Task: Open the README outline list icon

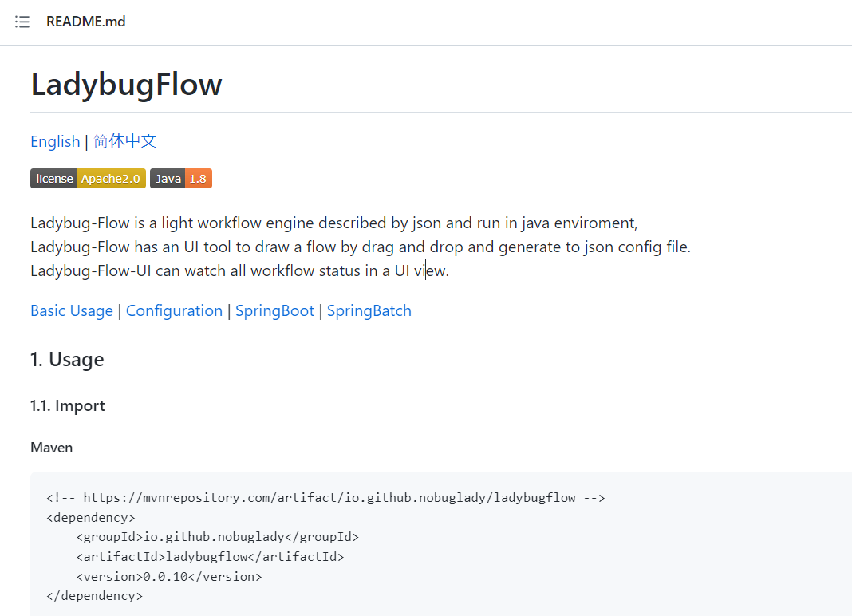Action: [22, 22]
